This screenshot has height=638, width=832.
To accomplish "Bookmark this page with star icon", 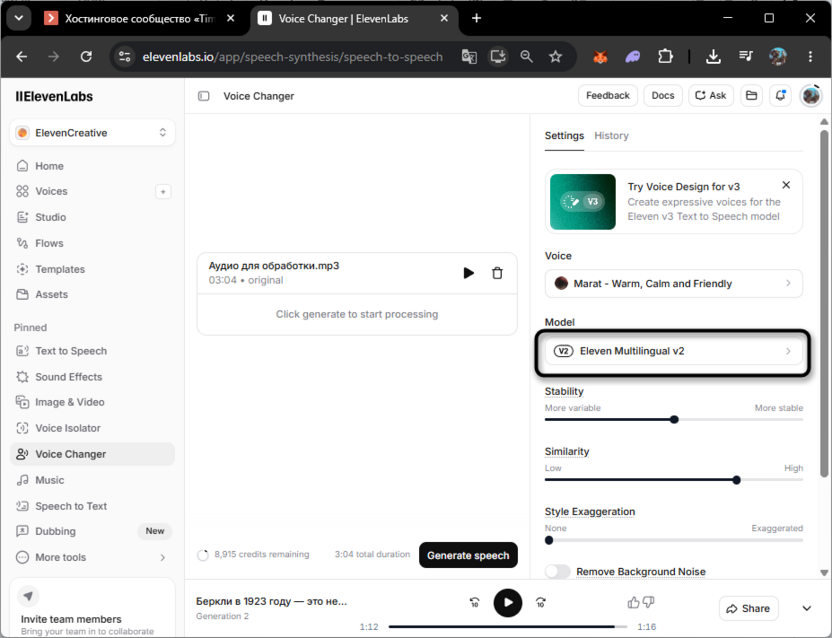I will 555,57.
